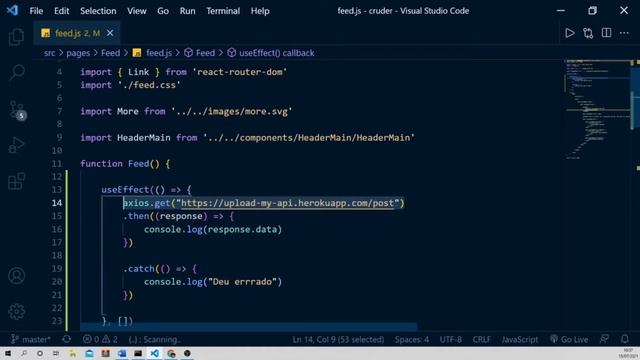Open the Edit menu
640x360 pixels.
point(61,11)
